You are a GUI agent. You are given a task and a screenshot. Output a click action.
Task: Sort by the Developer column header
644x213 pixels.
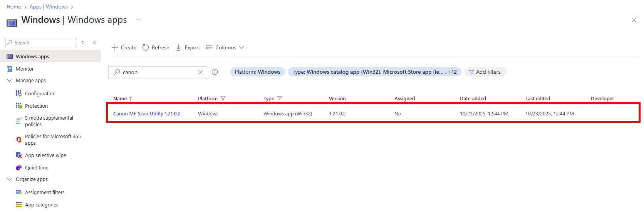click(602, 98)
